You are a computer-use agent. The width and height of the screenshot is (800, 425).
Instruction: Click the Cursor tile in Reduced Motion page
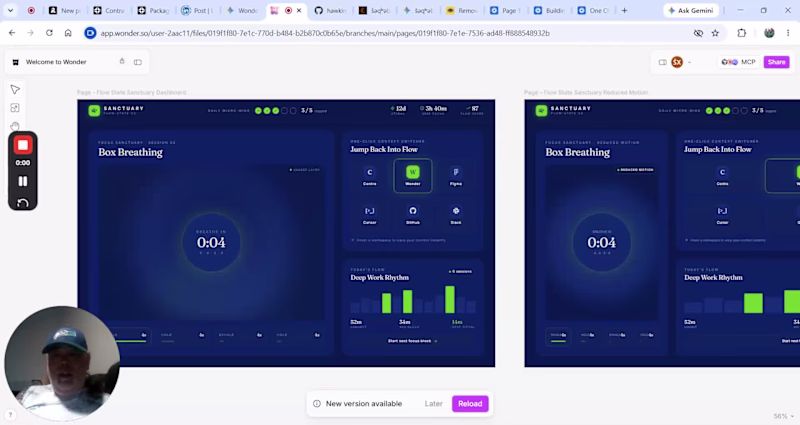722,215
